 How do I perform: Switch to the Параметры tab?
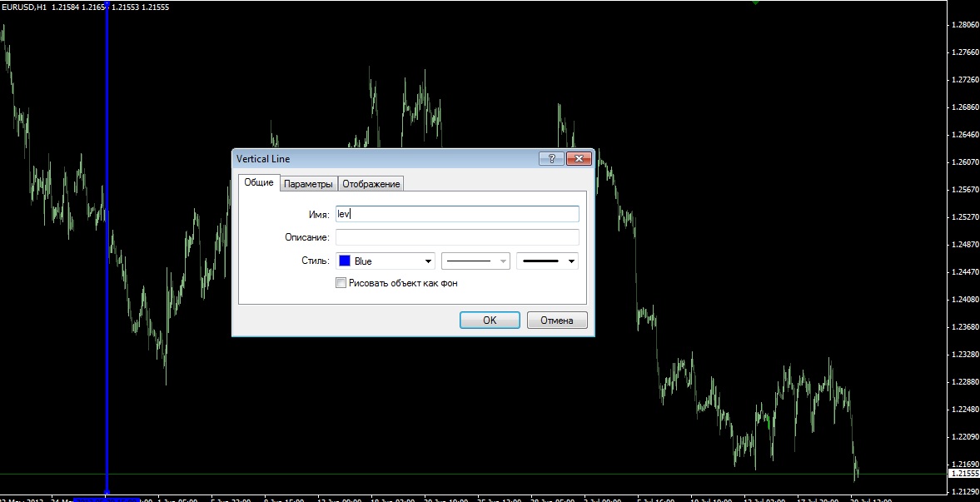click(308, 184)
